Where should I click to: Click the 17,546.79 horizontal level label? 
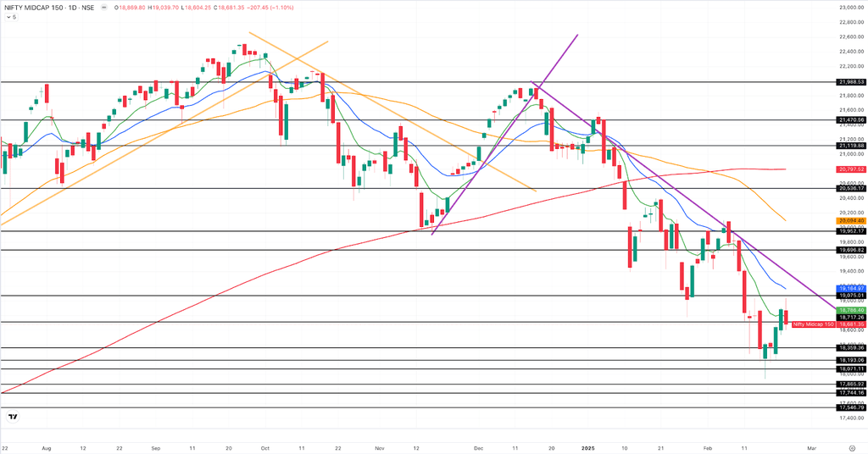(850, 407)
